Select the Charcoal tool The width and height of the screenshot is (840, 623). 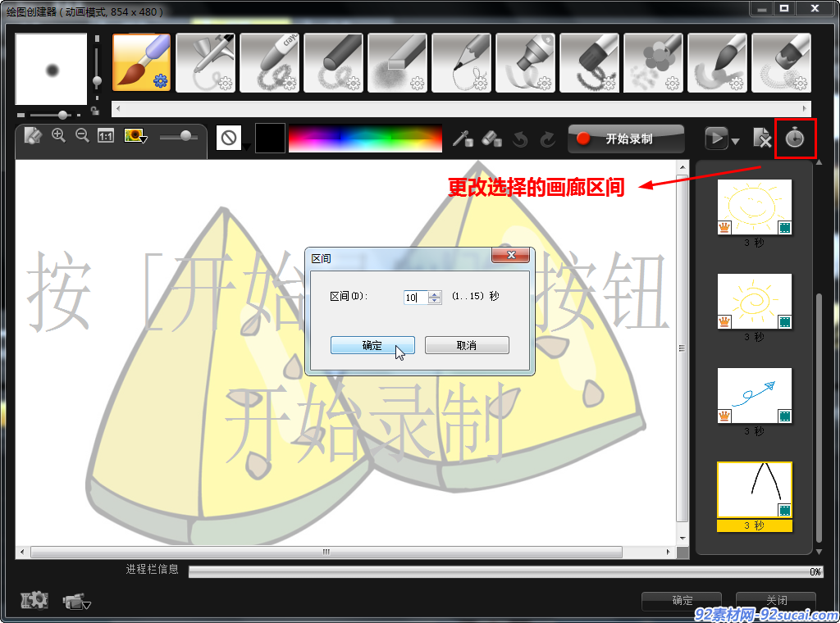click(333, 62)
